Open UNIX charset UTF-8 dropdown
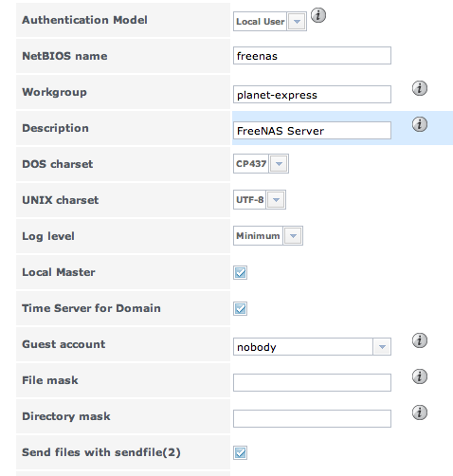This screenshot has height=476, width=453. tap(260, 200)
